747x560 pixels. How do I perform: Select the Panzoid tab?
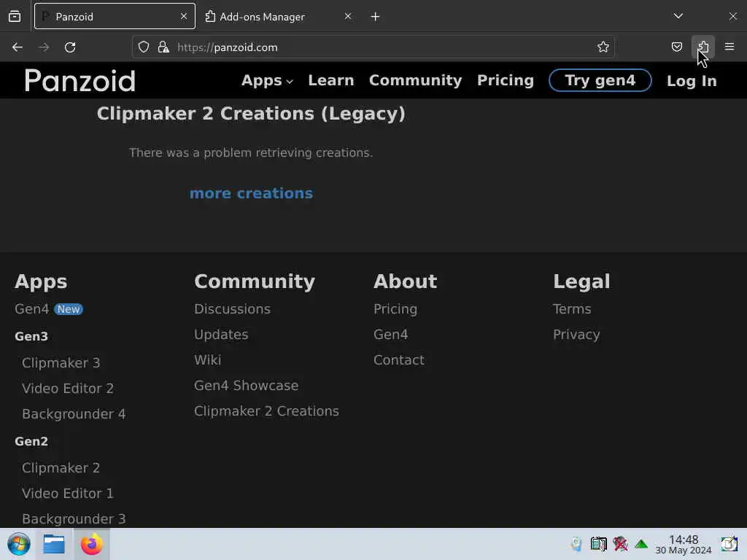coord(115,16)
